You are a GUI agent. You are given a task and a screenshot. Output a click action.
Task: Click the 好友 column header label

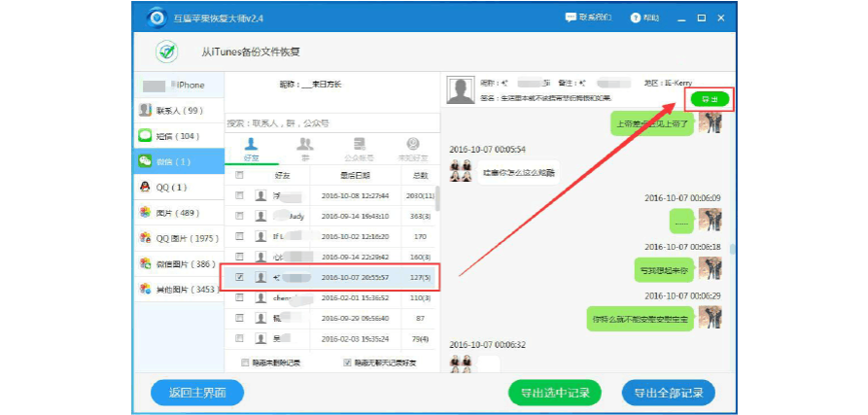(x=282, y=175)
